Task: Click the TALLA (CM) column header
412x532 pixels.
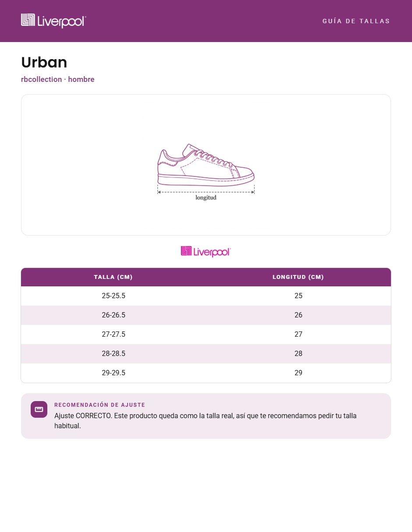Action: 113,277
